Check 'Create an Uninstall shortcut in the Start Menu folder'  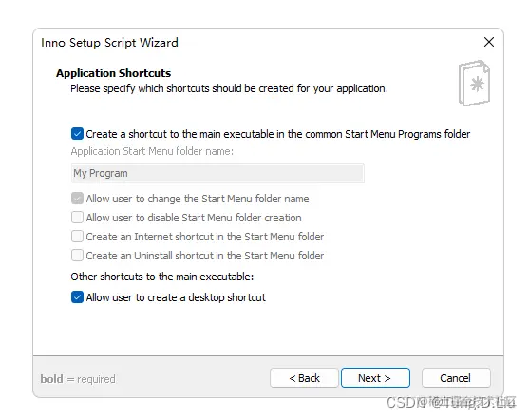pyautogui.click(x=77, y=255)
